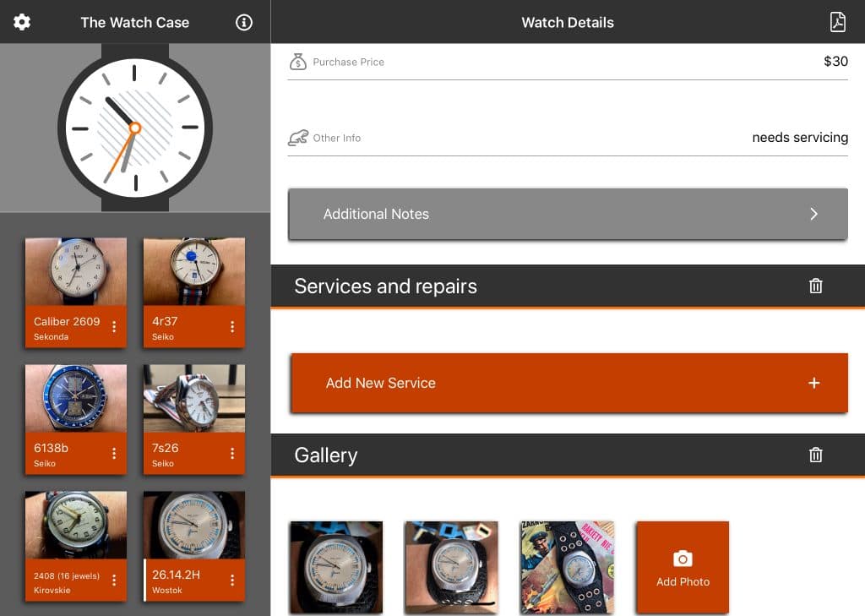The width and height of the screenshot is (865, 616).
Task: Export watch details as PDF
Action: click(837, 22)
